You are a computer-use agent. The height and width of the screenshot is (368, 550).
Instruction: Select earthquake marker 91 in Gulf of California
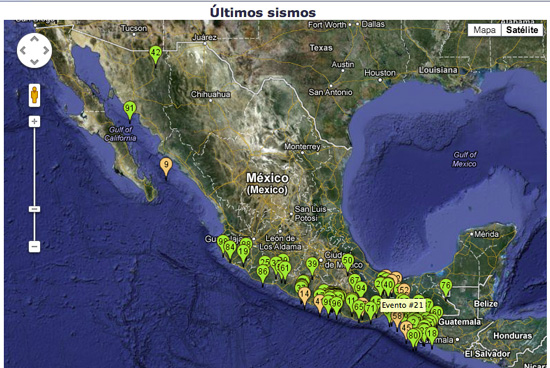[130, 110]
